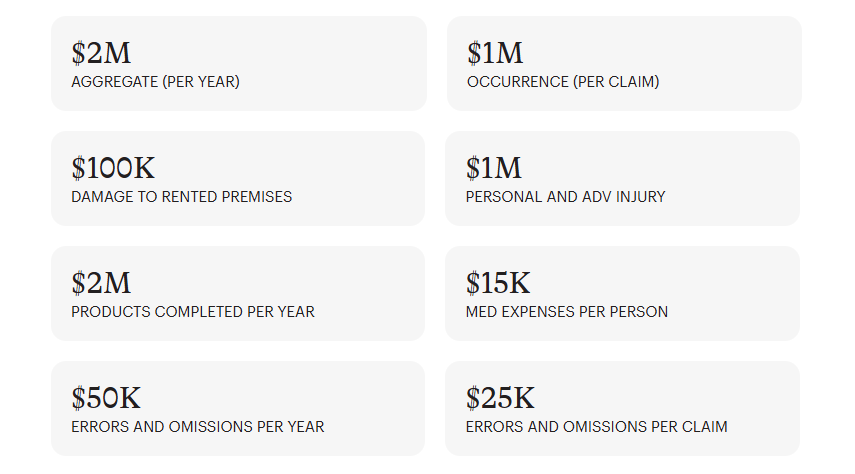
Task: Click the dollar sign in the $50K amount
Action: [x=78, y=398]
